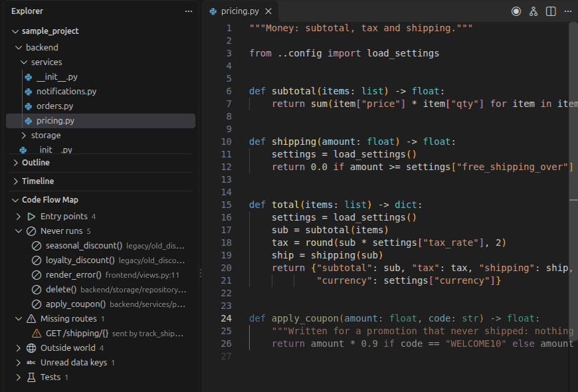Expand the Entry points group
This screenshot has width=578, height=392.
click(x=19, y=217)
